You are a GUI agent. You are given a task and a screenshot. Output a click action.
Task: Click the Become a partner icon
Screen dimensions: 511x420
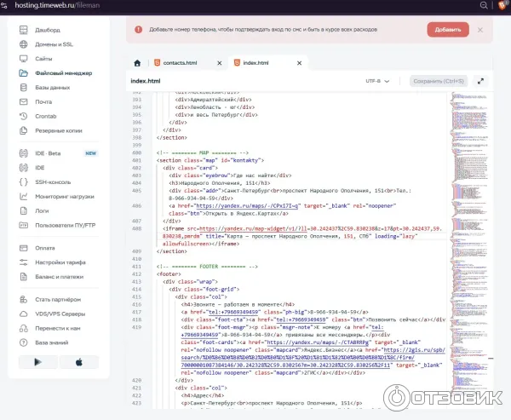24,299
